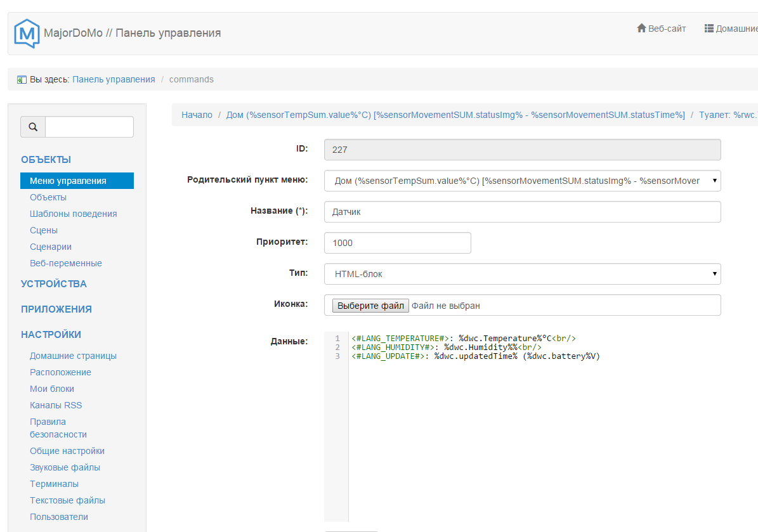This screenshot has height=532, width=758.
Task: Click the Название field containing Датчик
Action: point(522,212)
